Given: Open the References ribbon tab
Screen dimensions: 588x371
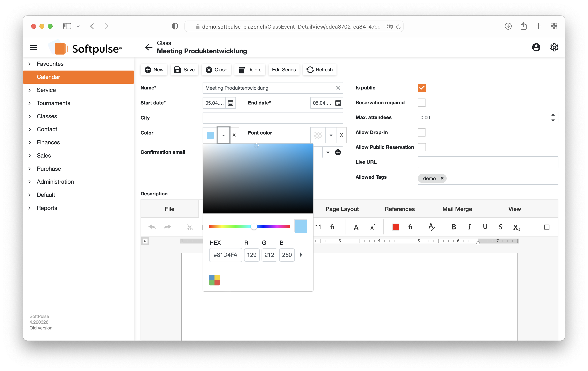Looking at the screenshot, I should [x=399, y=209].
